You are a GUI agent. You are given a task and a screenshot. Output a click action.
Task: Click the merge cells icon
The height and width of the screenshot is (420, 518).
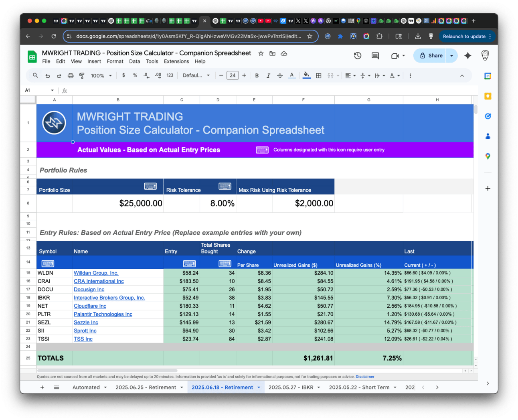tap(330, 75)
